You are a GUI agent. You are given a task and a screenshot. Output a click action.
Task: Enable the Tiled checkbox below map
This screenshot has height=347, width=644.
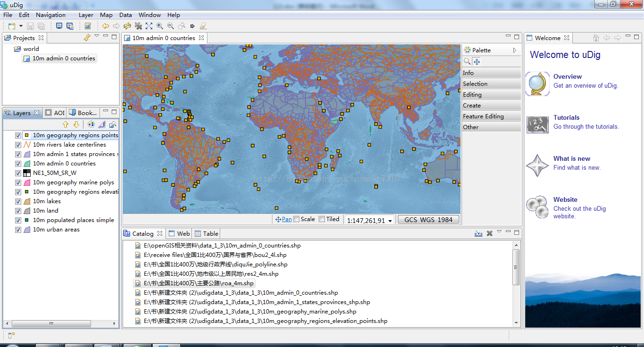coord(322,219)
